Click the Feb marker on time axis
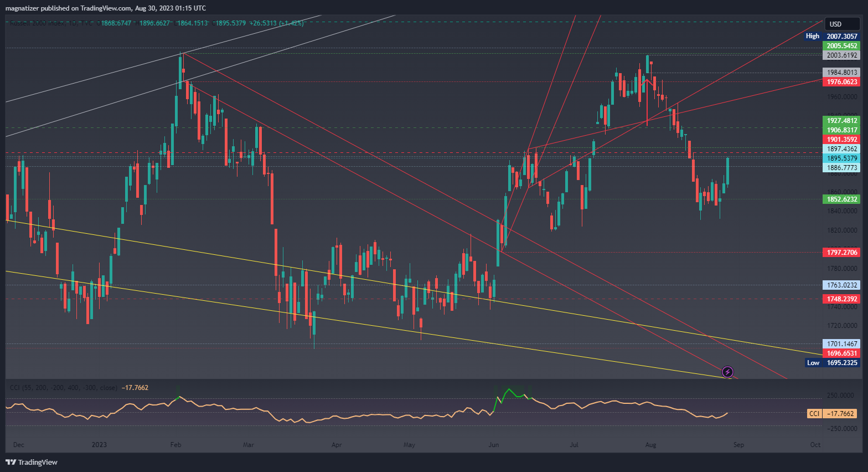 point(176,445)
